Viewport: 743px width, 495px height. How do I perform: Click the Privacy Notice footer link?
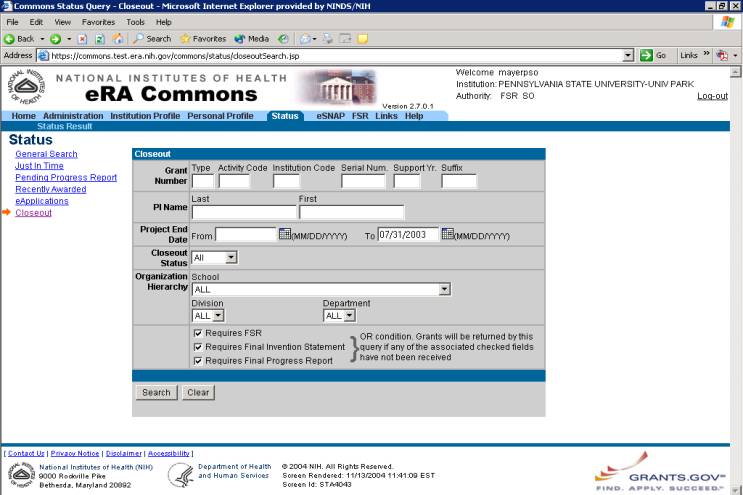(75, 453)
